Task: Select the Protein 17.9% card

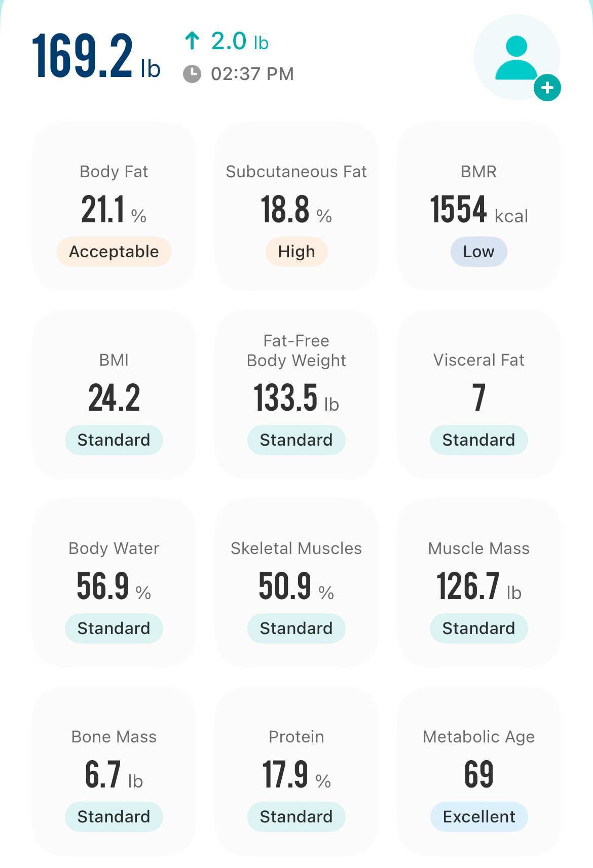Action: [x=296, y=771]
